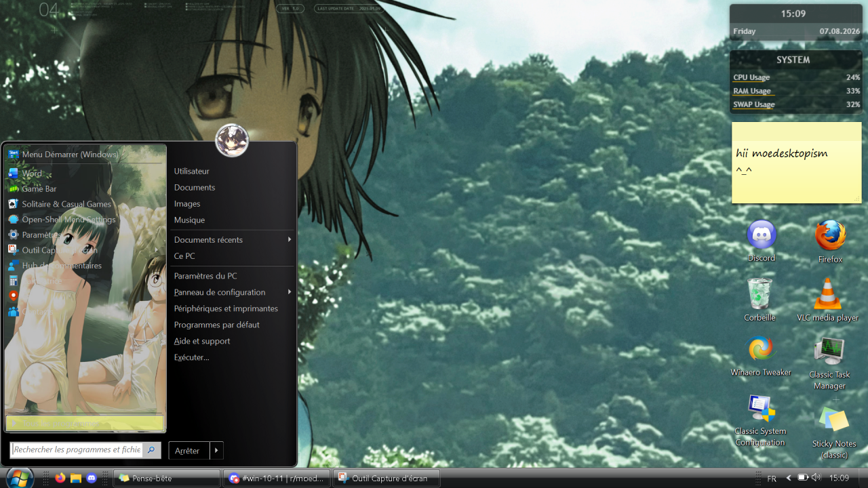Viewport: 868px width, 488px height.
Task: Click the user avatar picture atop the Start menu
Action: click(232, 141)
